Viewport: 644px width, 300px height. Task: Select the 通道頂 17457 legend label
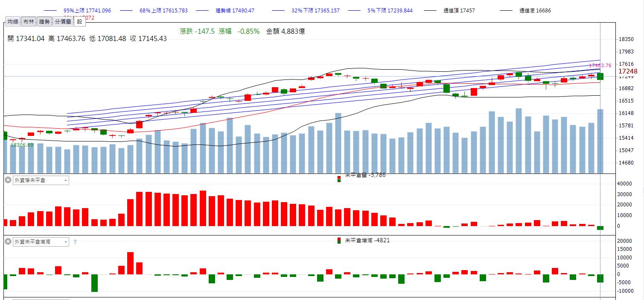click(459, 10)
